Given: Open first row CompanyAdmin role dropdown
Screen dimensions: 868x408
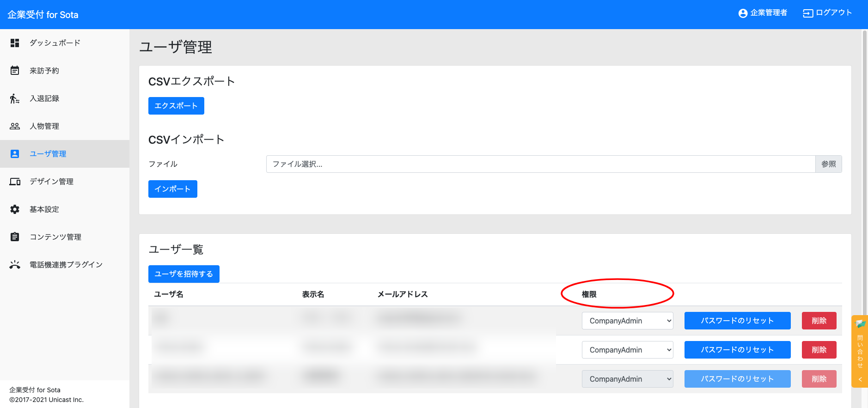Looking at the screenshot, I should point(627,321).
